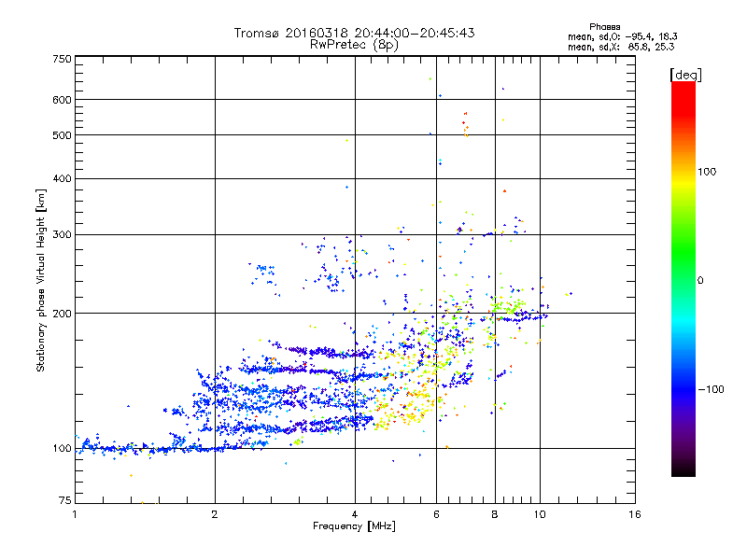Click the y-axis tick label '200'
747x560 pixels.
coord(62,314)
